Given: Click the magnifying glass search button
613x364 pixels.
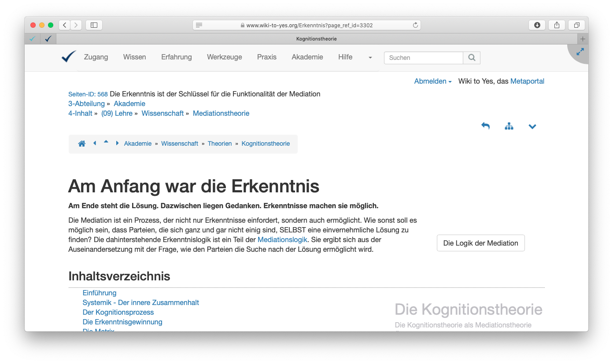Looking at the screenshot, I should [472, 58].
